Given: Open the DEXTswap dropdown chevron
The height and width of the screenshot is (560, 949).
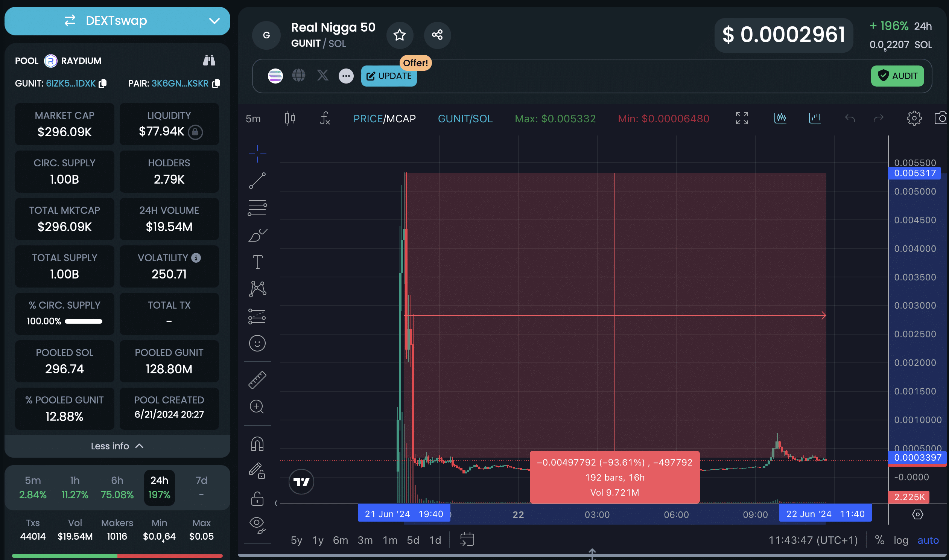Looking at the screenshot, I should point(214,21).
